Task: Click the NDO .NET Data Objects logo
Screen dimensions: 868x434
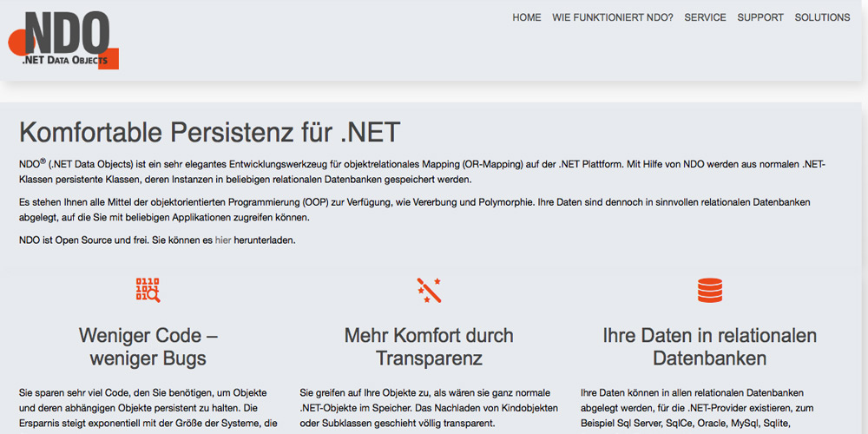Action: point(63,40)
